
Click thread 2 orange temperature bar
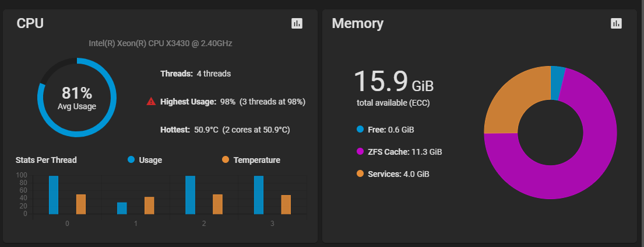217,204
